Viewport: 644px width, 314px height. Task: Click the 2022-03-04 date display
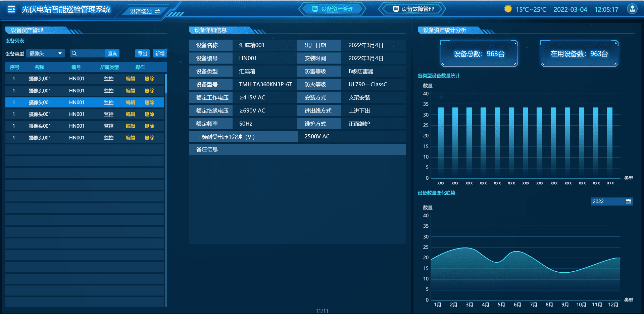tap(570, 9)
